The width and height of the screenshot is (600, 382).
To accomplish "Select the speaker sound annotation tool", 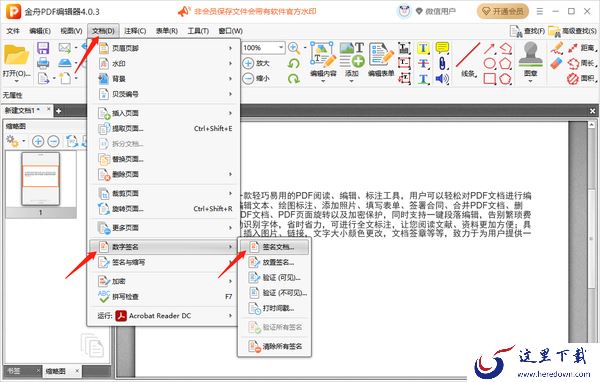I will tap(442, 79).
